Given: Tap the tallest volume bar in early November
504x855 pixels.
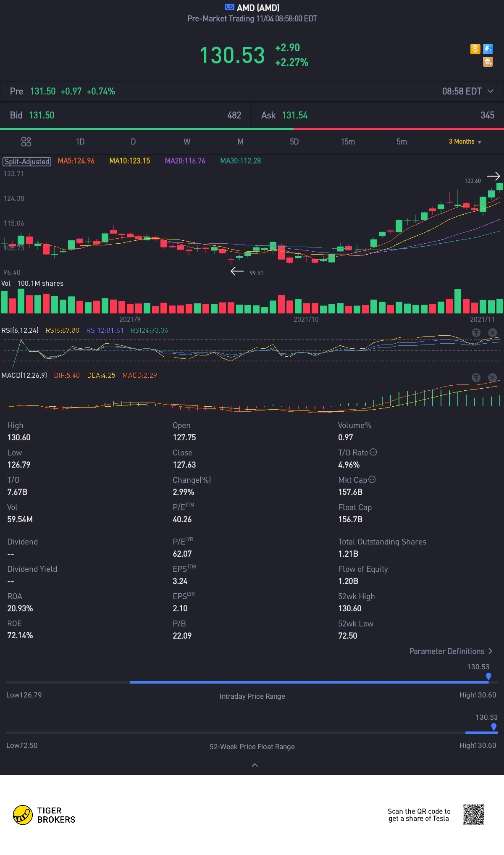Looking at the screenshot, I should (x=458, y=301).
